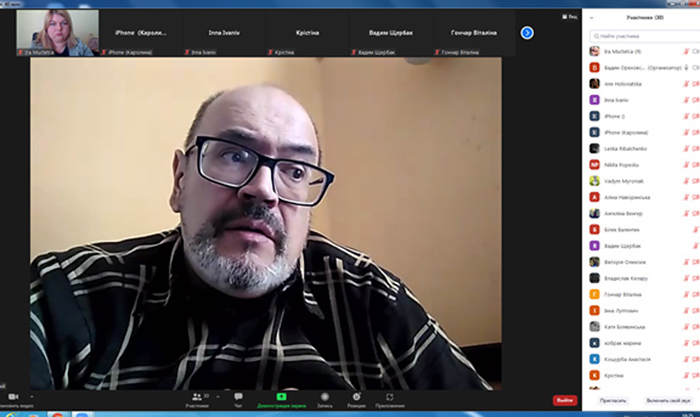Click the Invite button in participants panel
This screenshot has height=417, width=700.
click(612, 401)
